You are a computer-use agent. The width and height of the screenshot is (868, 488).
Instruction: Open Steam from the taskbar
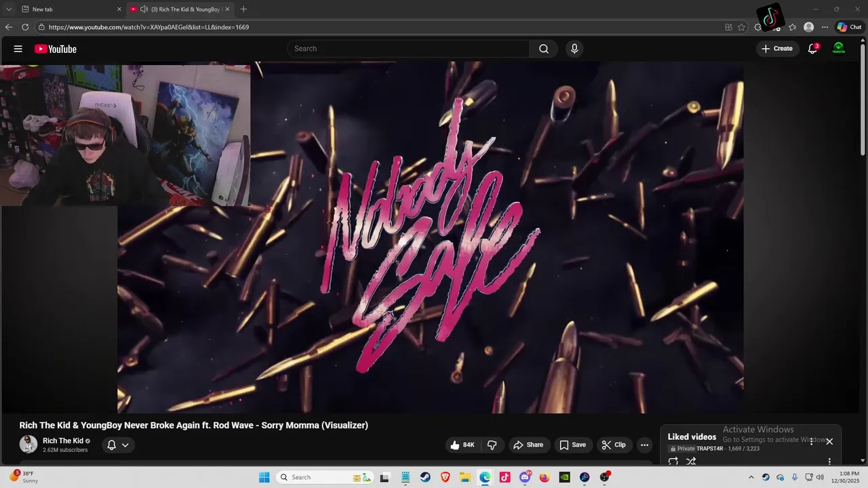pyautogui.click(x=425, y=477)
